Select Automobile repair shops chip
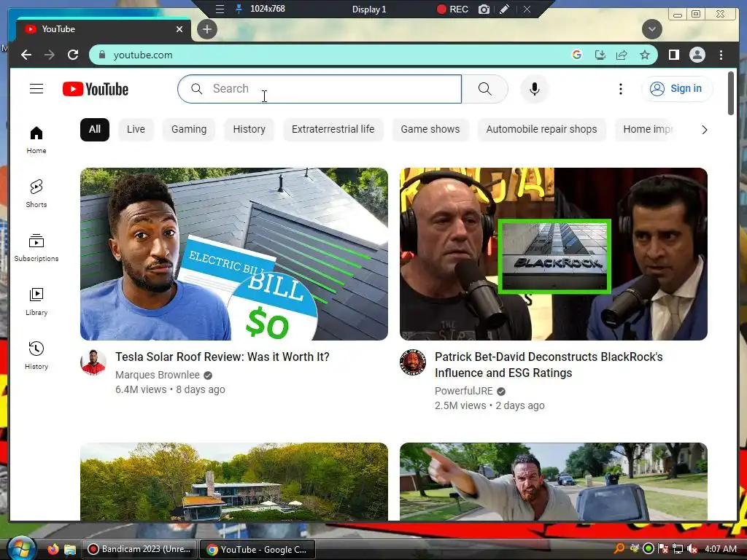The image size is (747, 560). click(541, 130)
